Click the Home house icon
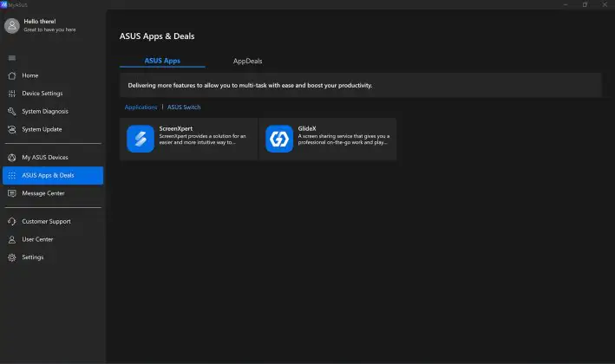615x364 pixels. coord(12,75)
